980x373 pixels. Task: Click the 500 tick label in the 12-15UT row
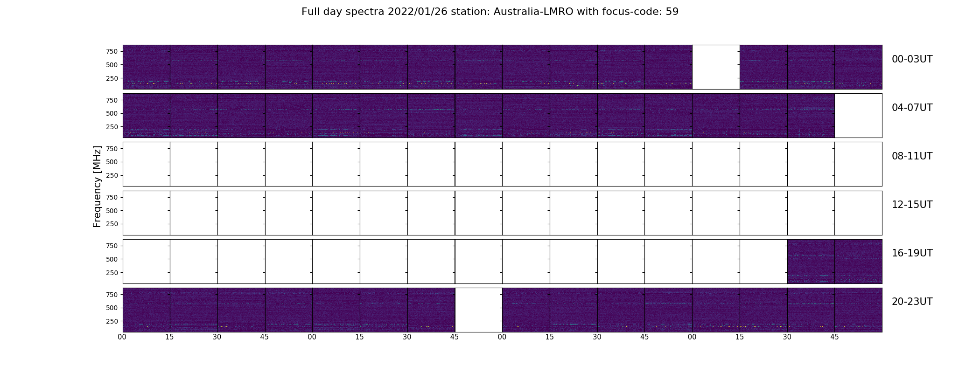pos(112,211)
